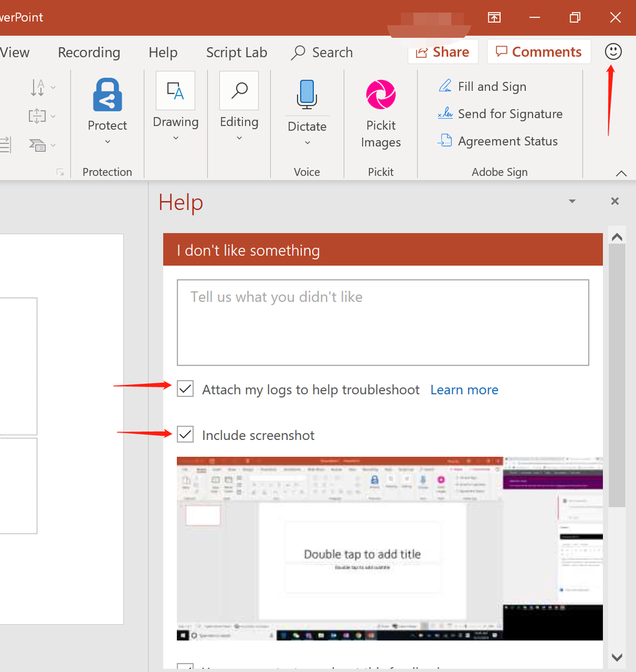Screen dimensions: 636x672
Task: Open the Script Lab tab
Action: (237, 52)
